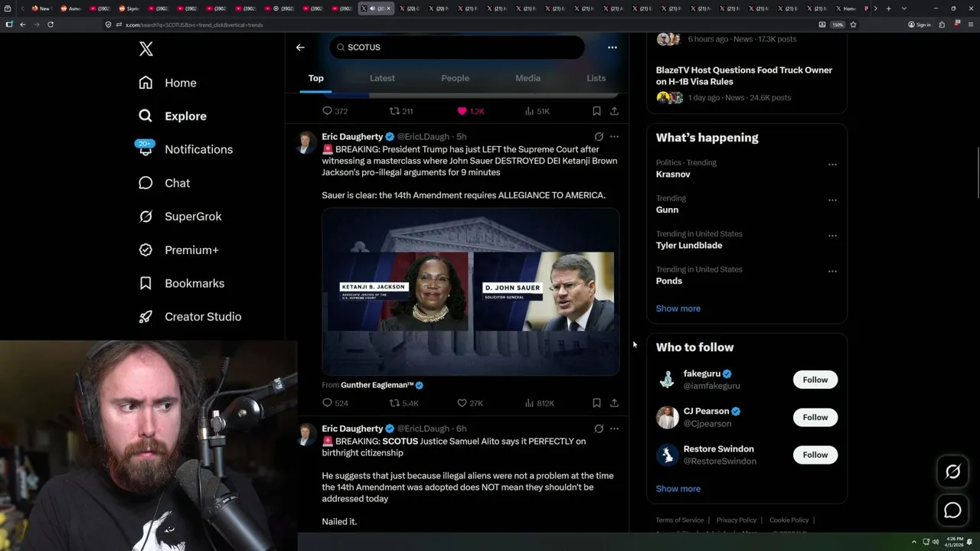Repost the post with 211 reposts
The image size is (980, 551).
coord(401,111)
